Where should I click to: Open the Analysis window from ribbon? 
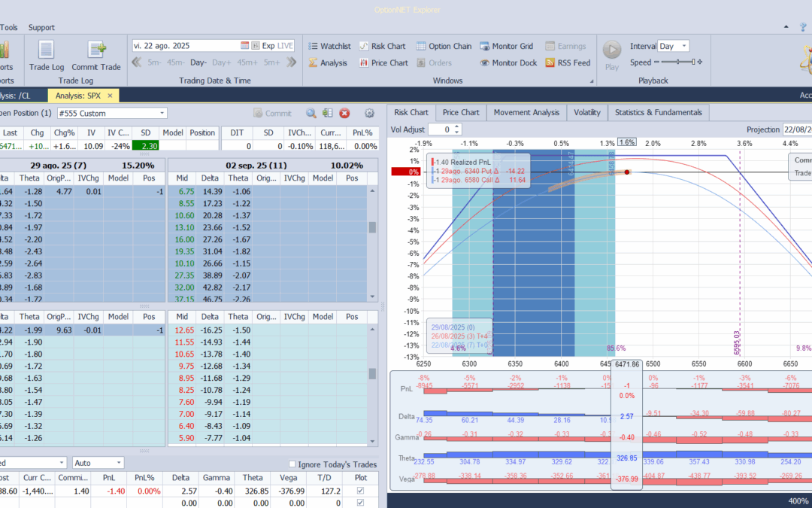pyautogui.click(x=328, y=62)
